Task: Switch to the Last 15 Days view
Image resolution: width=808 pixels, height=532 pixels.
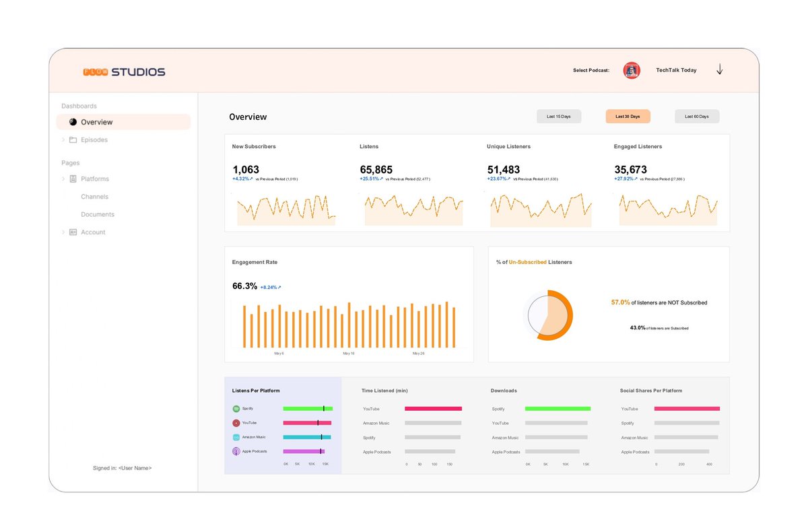Action: 559,116
